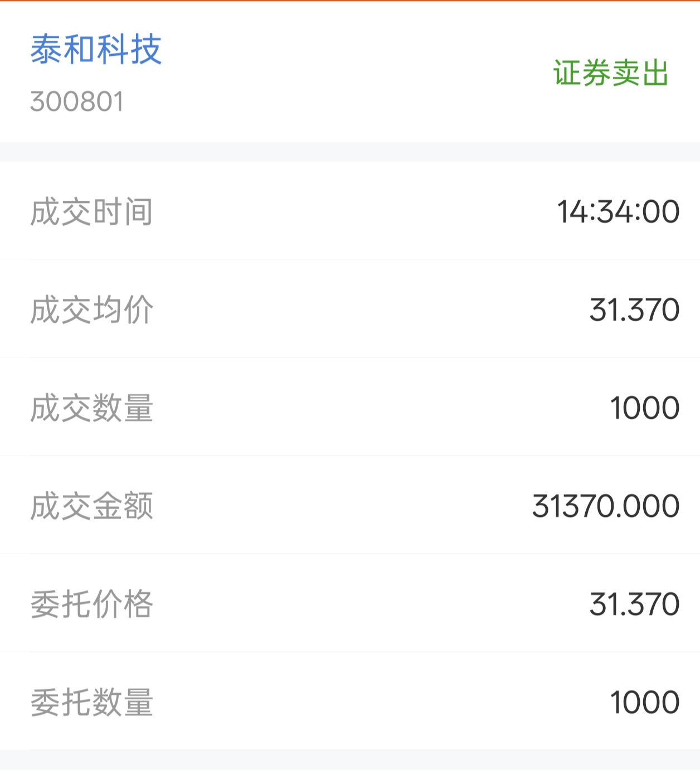This screenshot has height=774, width=700.
Task: Select the 委托价格 value 31.370
Action: tap(635, 604)
